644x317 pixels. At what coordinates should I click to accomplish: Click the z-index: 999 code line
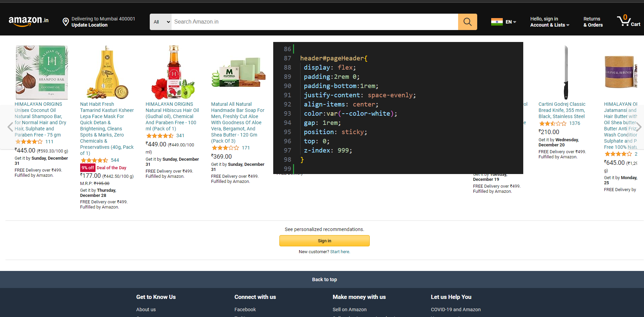pos(328,150)
